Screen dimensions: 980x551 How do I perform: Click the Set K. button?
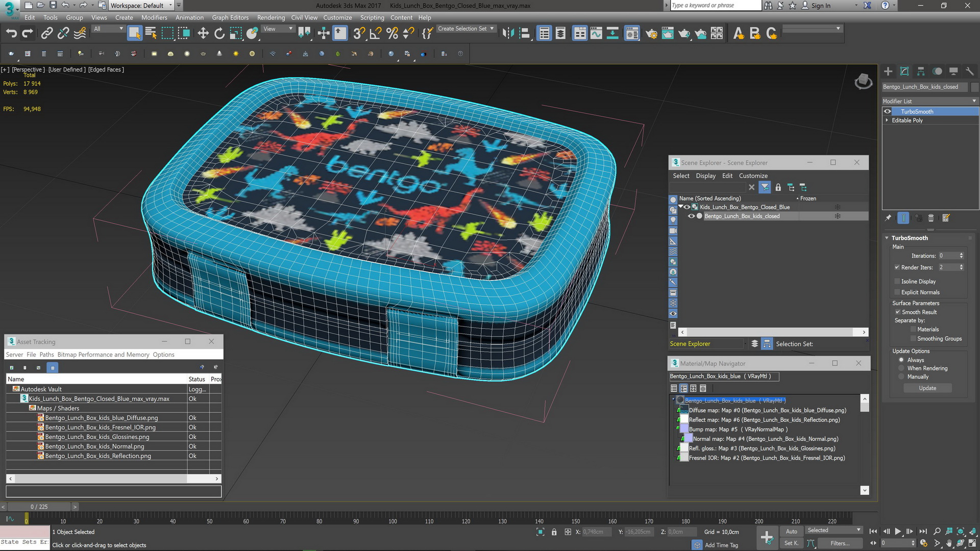(791, 543)
